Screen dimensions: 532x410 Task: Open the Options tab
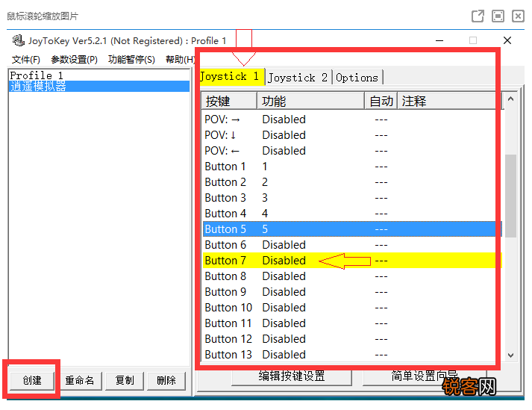pos(357,78)
